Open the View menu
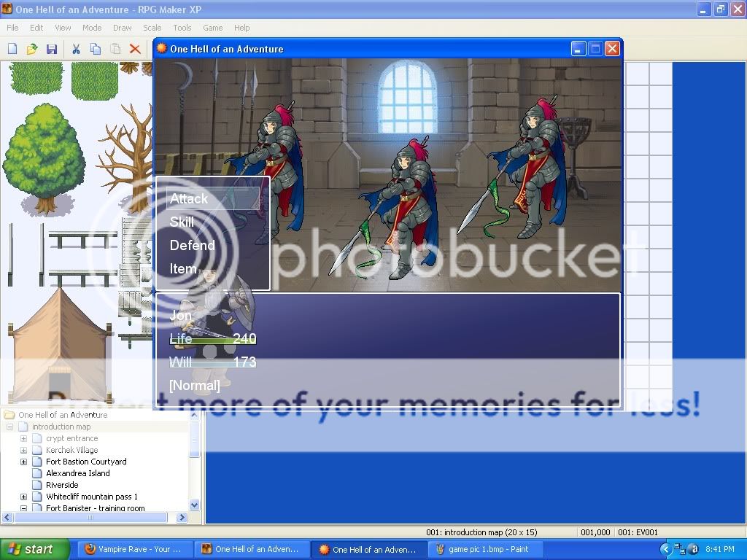Viewport: 747px width, 560px height. pos(63,28)
